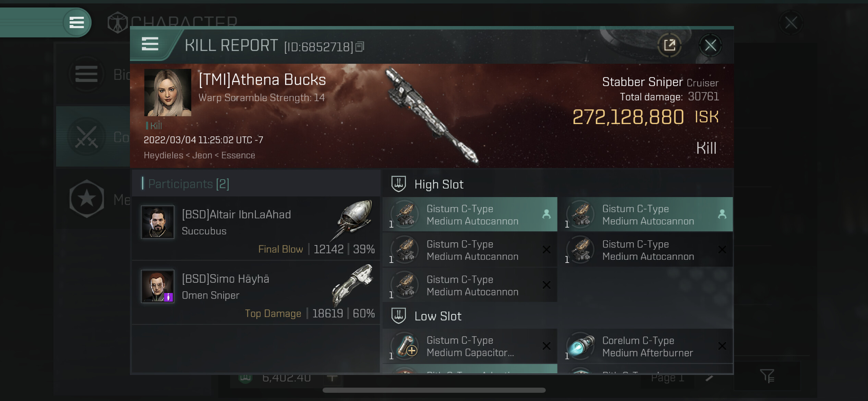Click the second highlighted Gistum Autocannon row
The image size is (868, 401).
coord(645,215)
